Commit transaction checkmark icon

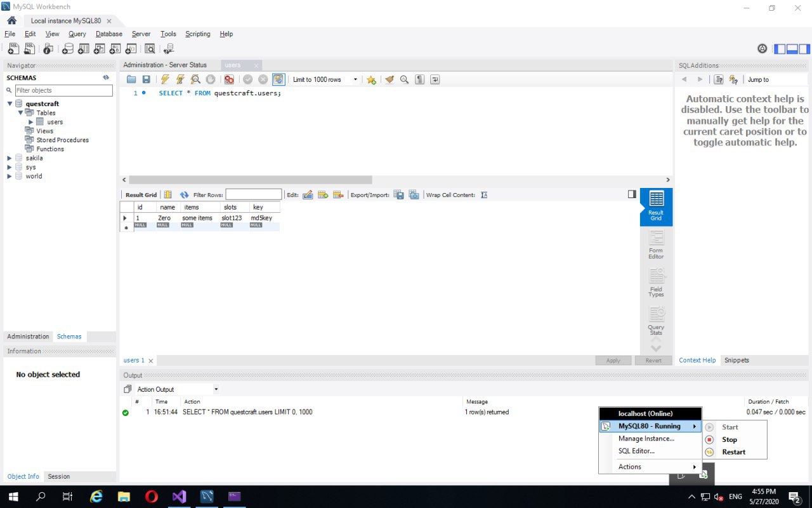coord(247,79)
